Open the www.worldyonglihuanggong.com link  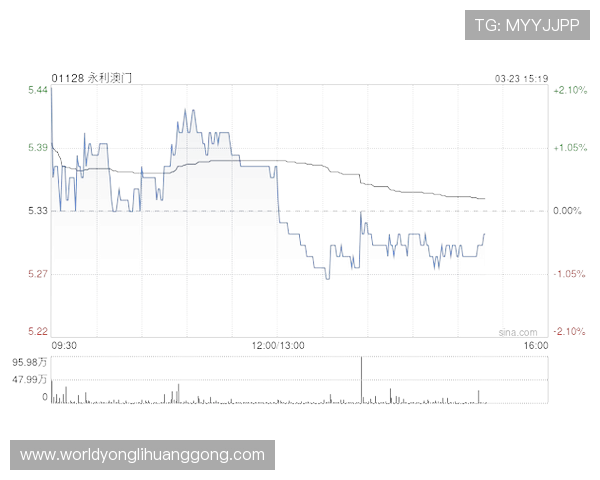(143, 455)
